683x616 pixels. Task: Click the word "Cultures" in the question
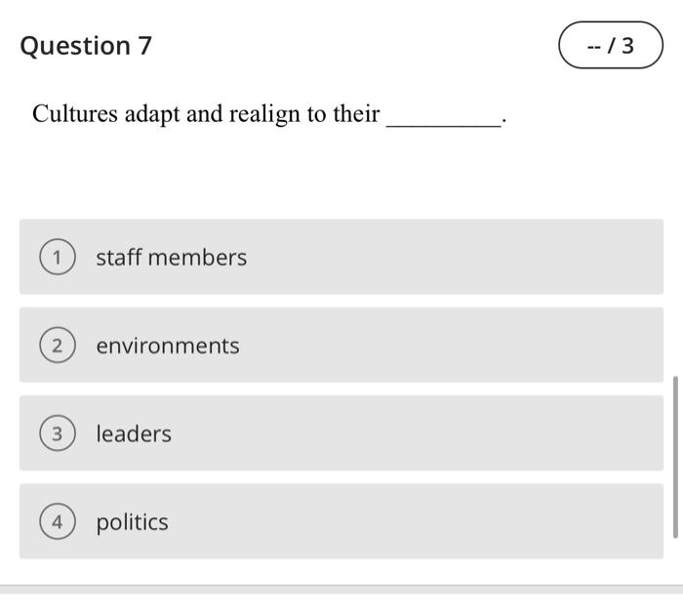tap(75, 114)
